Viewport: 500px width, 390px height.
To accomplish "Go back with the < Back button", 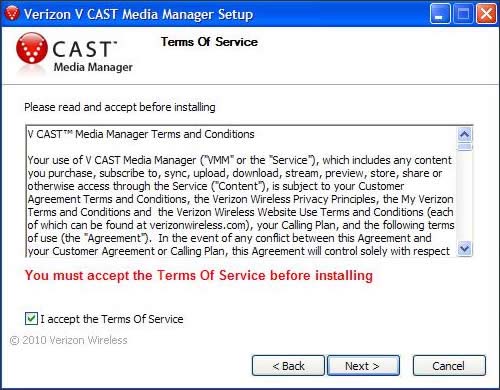I will (x=288, y=366).
